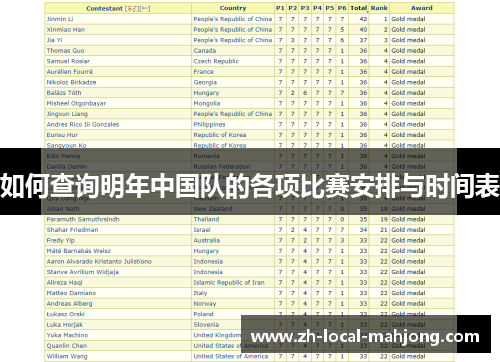Viewport: 500px width, 362px height.
Task: Open the Mongolia country link
Action: (207, 103)
